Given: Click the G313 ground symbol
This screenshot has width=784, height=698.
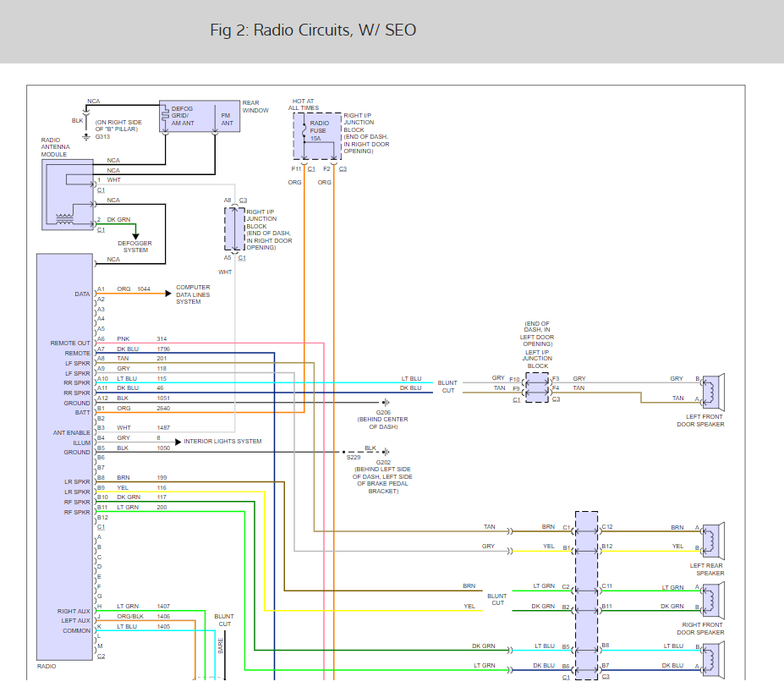Looking at the screenshot, I should pos(87,135).
